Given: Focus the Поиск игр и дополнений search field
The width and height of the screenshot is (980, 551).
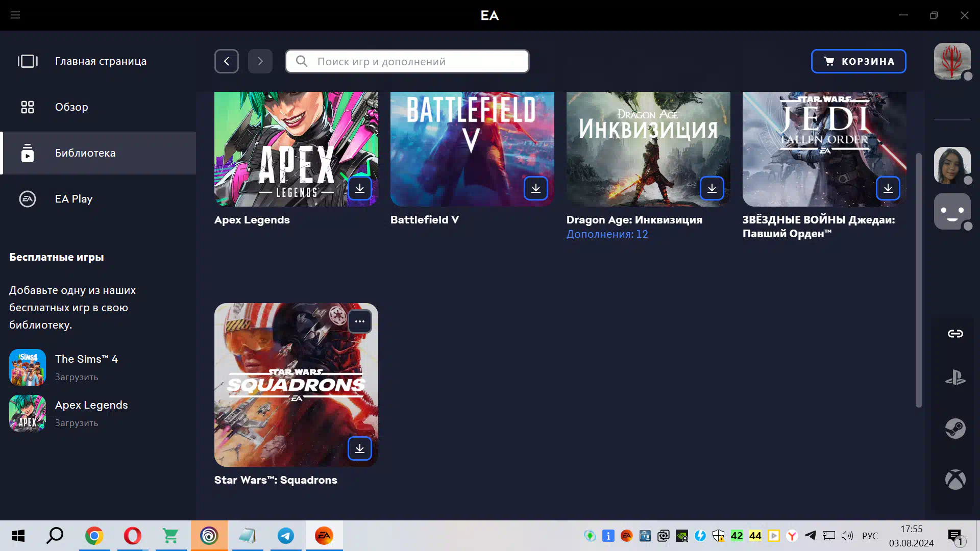Looking at the screenshot, I should coord(407,61).
